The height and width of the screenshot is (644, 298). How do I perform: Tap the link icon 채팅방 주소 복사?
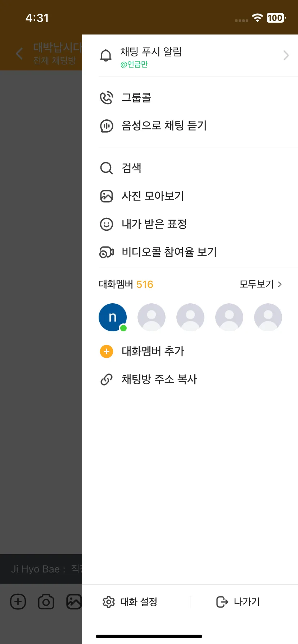pyautogui.click(x=107, y=379)
